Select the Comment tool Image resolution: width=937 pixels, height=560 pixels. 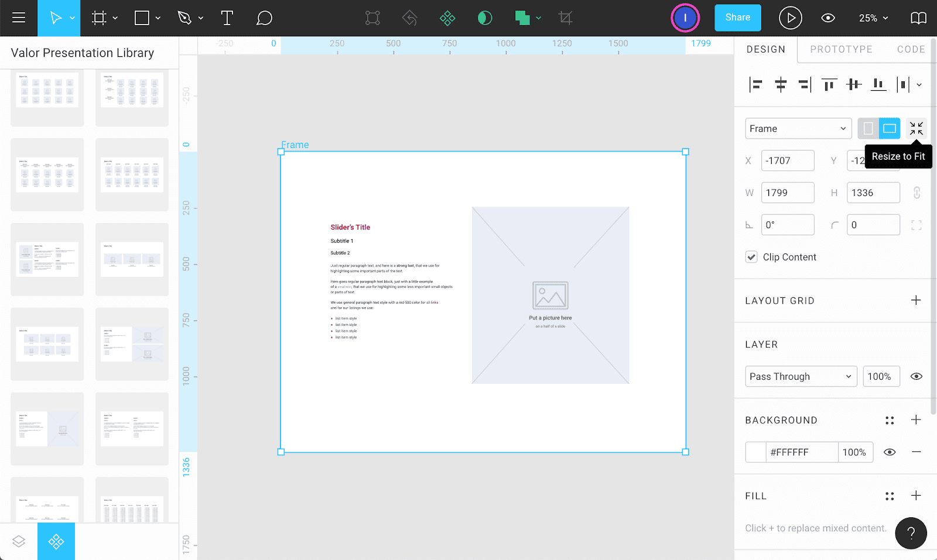264,18
